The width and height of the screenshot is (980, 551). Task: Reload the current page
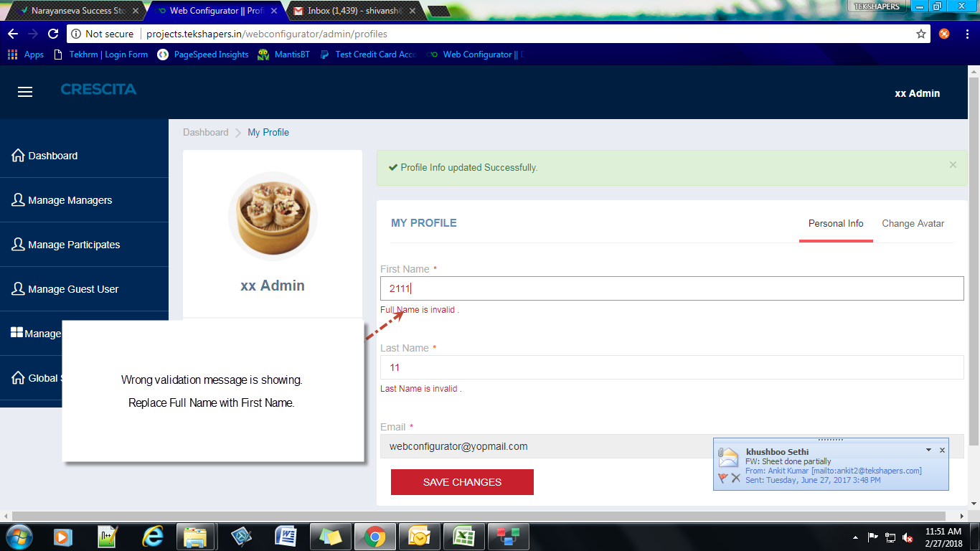(52, 34)
